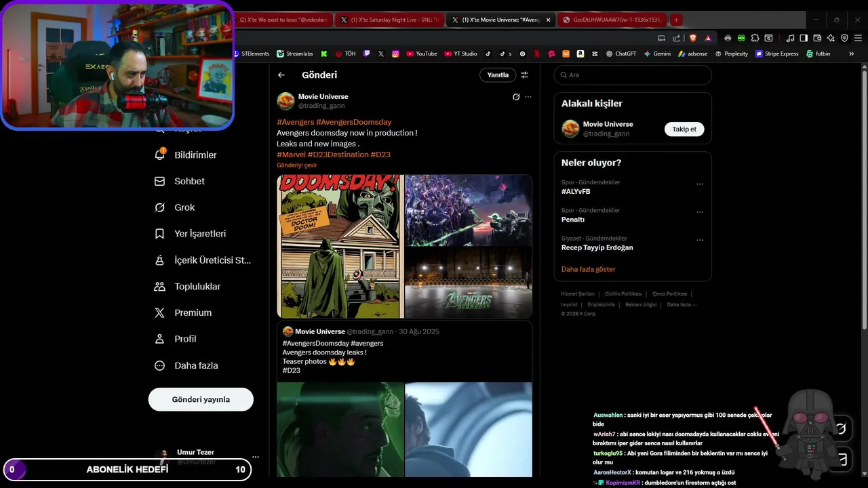Open more options on Movie Universe post

coord(528,97)
